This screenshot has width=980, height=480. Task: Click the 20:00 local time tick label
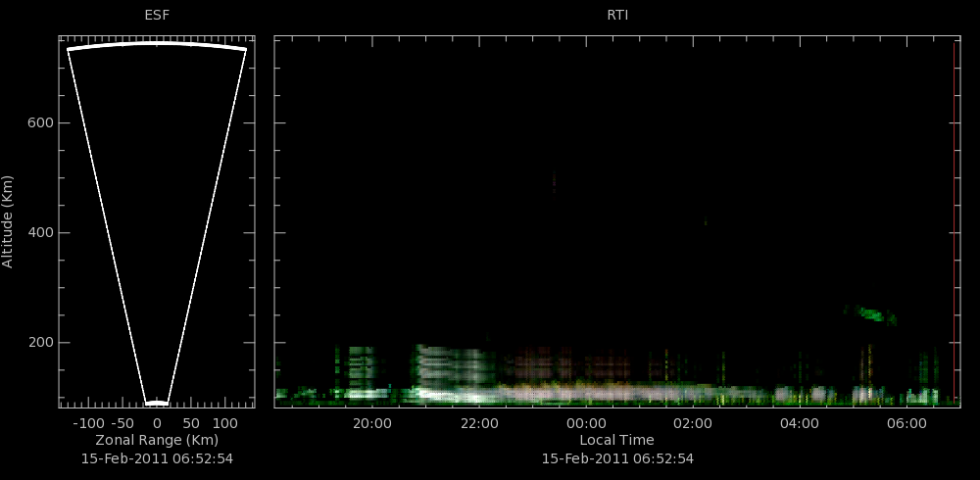[372, 423]
